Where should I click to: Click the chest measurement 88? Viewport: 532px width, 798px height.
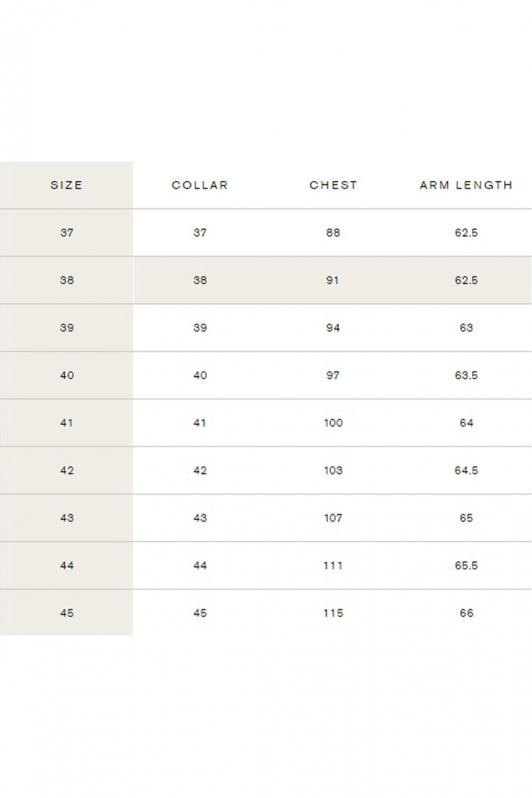(x=333, y=233)
